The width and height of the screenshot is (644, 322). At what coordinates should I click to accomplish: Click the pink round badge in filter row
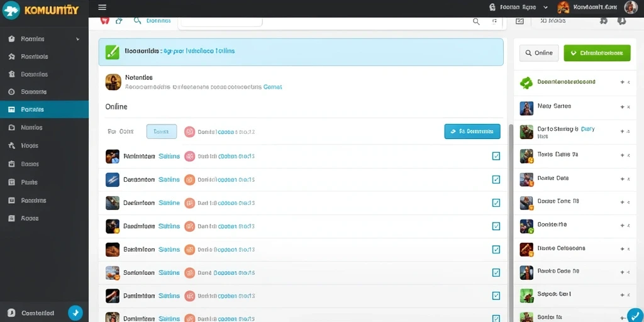189,132
